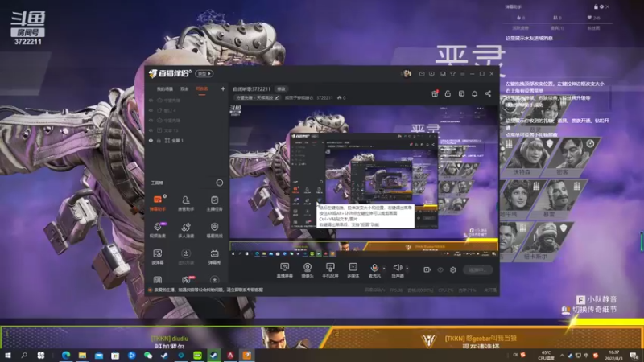Screen dimensions: 644x362
Task: Open middle tab in danmaku helper overlay
Action: (x=557, y=28)
